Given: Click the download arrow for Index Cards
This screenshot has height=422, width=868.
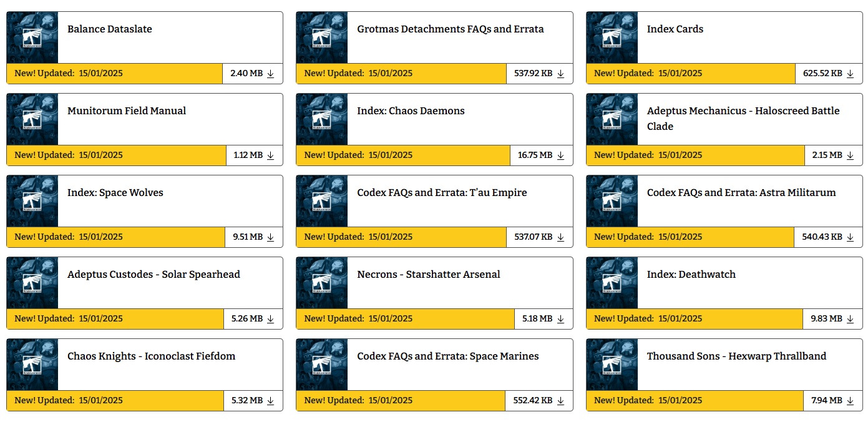Looking at the screenshot, I should 851,74.
